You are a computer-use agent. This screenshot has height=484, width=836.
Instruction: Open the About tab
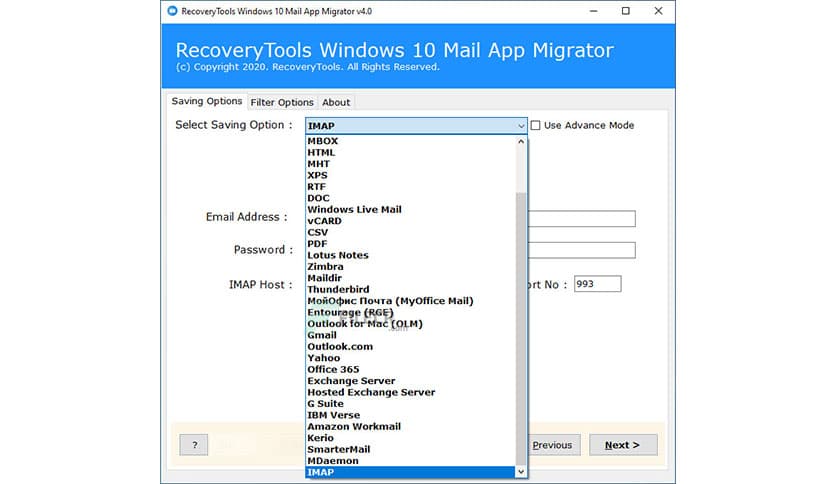pos(336,102)
